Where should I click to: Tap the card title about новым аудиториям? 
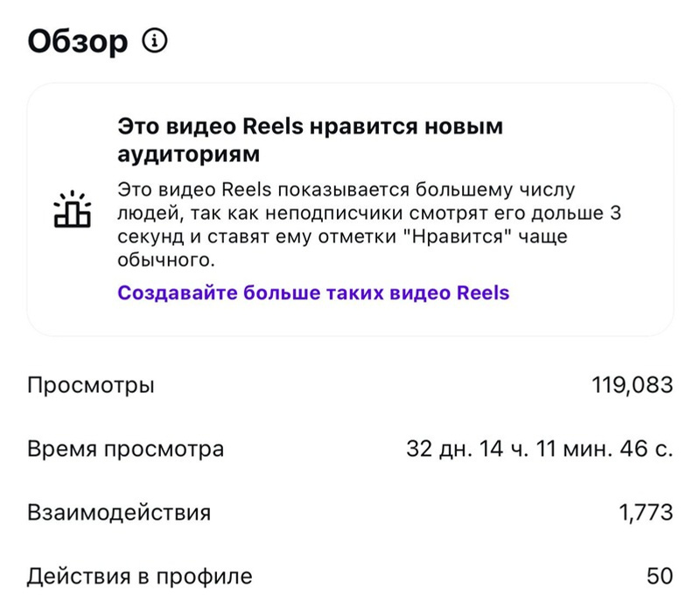pyautogui.click(x=311, y=140)
